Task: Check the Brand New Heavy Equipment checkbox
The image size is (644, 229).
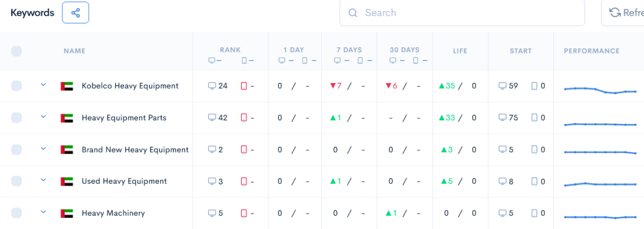Action: (17, 149)
